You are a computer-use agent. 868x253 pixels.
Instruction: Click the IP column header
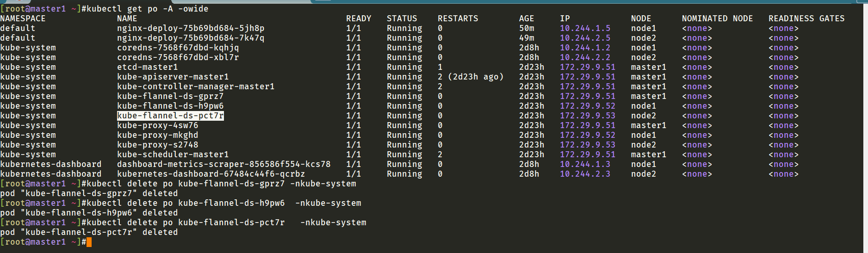[565, 19]
